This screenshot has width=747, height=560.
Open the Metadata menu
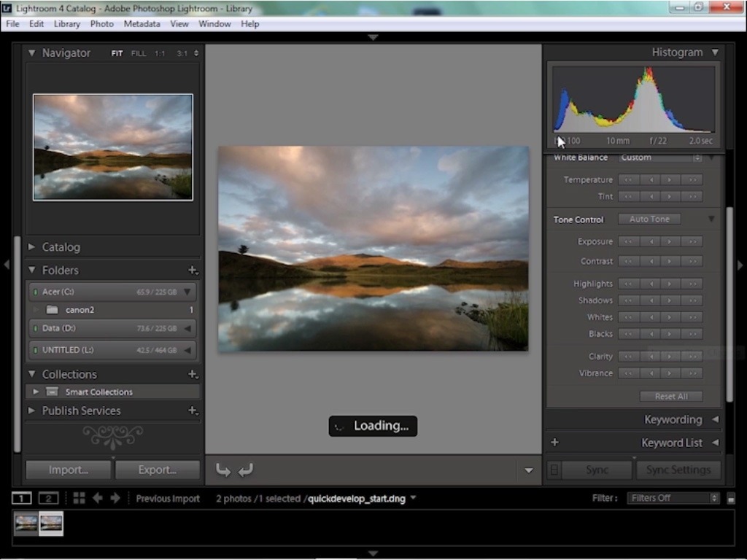tap(142, 24)
